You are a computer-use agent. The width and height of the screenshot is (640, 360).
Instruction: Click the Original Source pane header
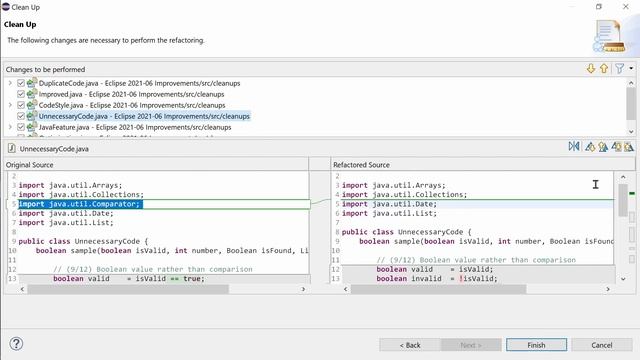click(x=156, y=165)
